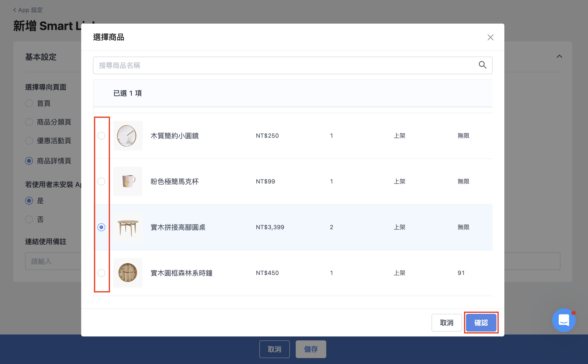Screen dimensions: 588x364
Task: Choose the 首頁 radio option
Action: (29, 103)
